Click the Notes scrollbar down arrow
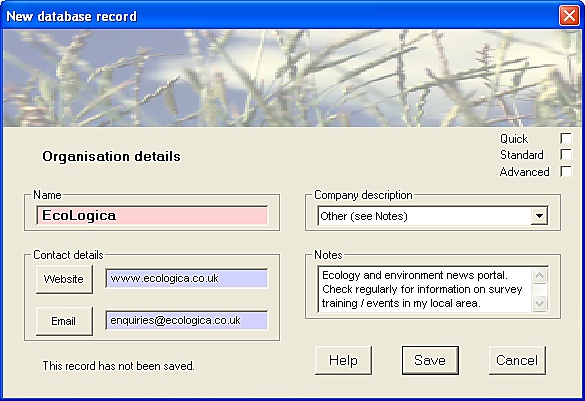Screen dimensions: 585x401 point(539,303)
